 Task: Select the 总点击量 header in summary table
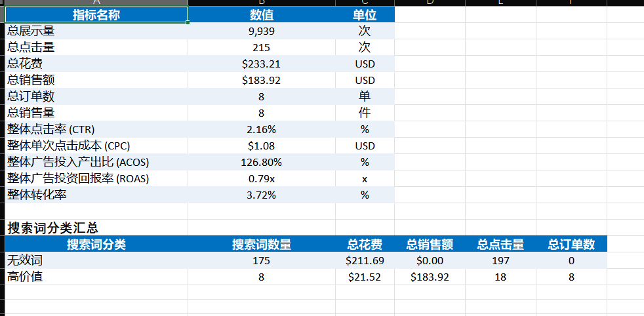pos(500,244)
